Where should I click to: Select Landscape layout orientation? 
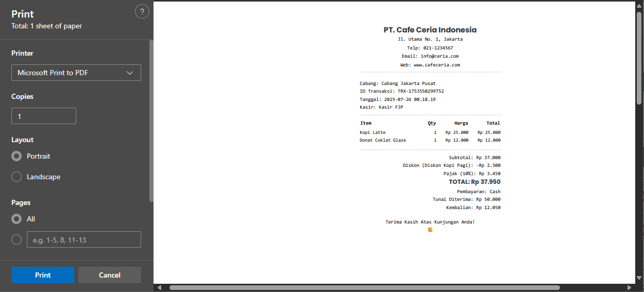tap(16, 177)
